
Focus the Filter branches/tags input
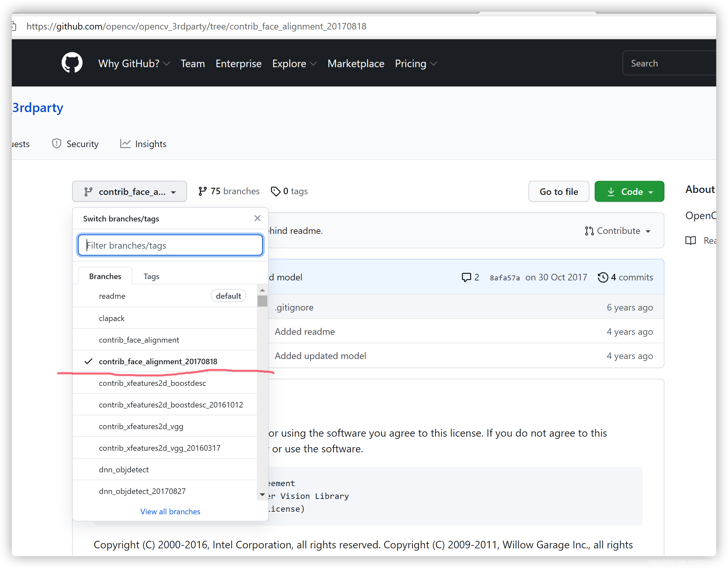[170, 245]
